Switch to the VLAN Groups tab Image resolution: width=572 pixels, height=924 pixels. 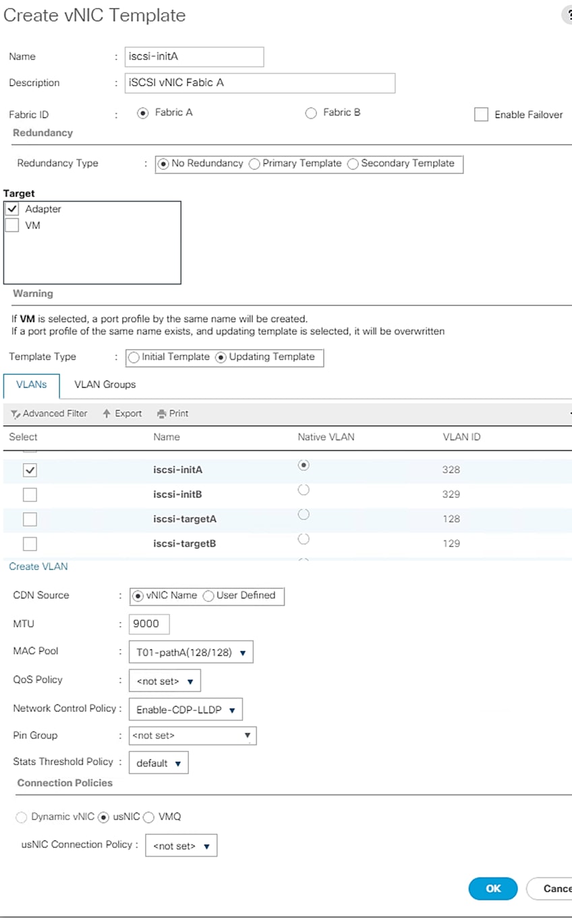point(105,385)
